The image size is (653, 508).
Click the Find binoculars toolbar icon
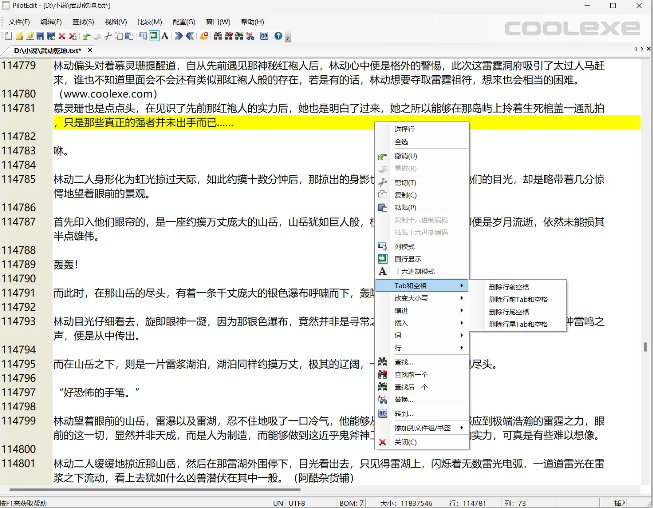[x=217, y=36]
